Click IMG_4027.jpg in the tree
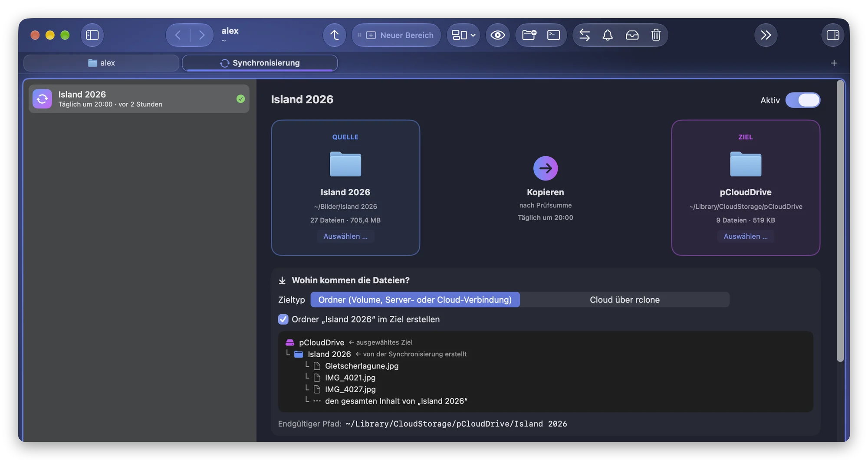The height and width of the screenshot is (460, 868). pos(350,389)
